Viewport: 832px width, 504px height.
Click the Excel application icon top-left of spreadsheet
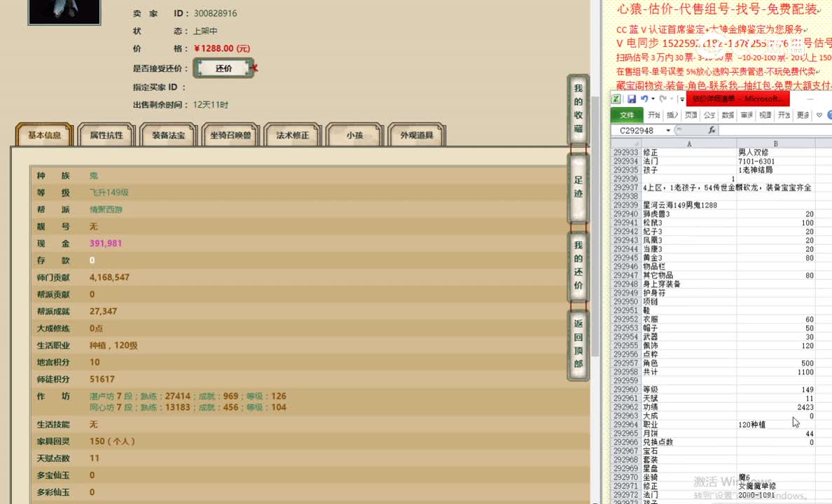[616, 99]
